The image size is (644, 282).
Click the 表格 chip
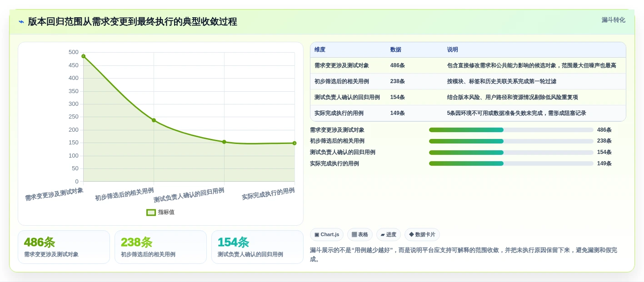360,234
